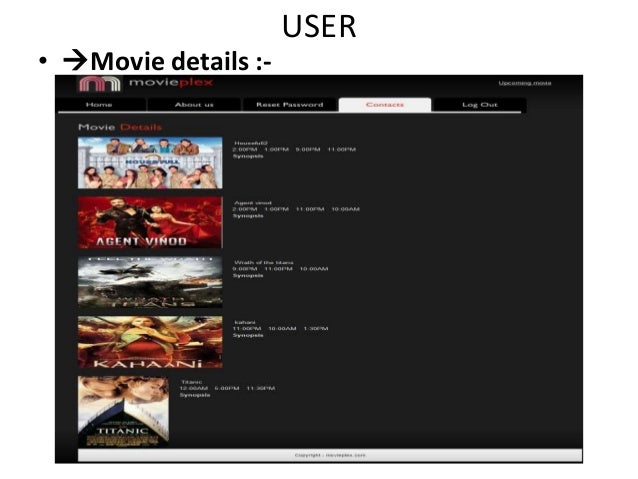
Task: Open the Upcoming movie link
Action: point(525,83)
